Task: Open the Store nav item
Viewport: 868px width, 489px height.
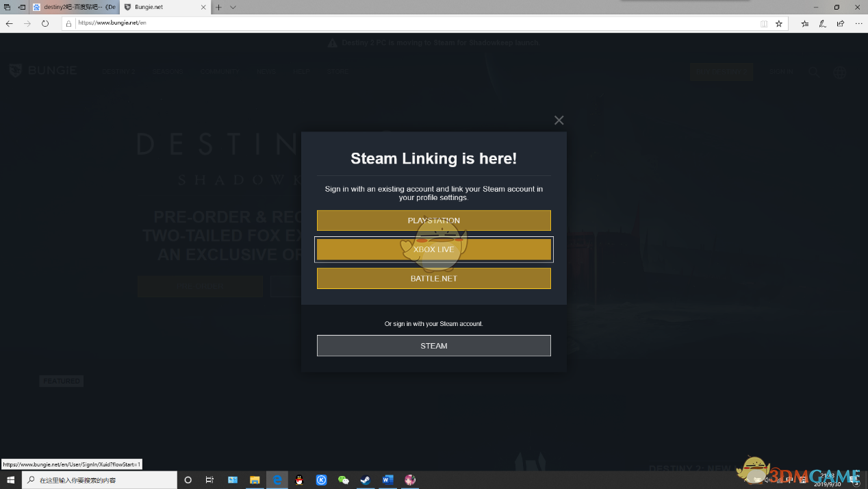Action: click(337, 71)
